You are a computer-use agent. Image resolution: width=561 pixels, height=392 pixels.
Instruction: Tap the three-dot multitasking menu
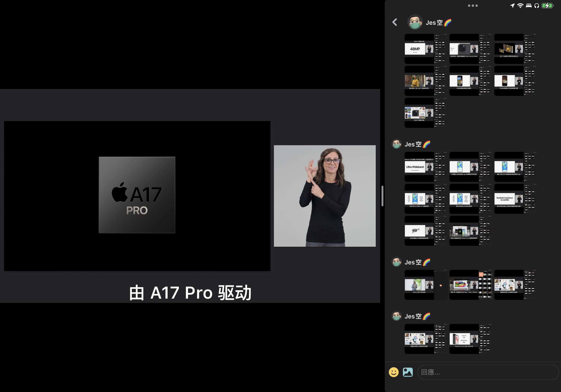point(473,6)
